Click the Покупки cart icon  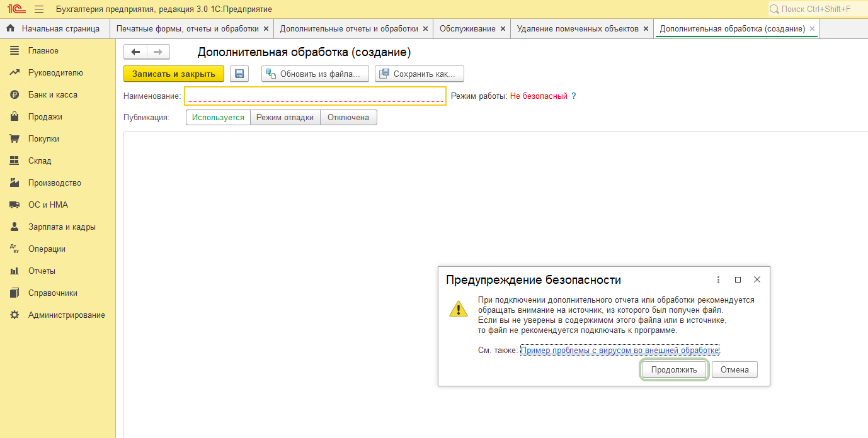pos(14,138)
